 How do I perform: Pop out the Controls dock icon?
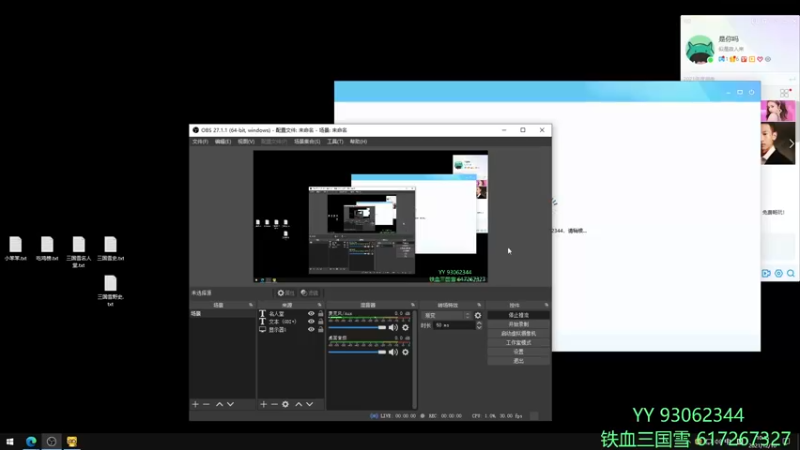pyautogui.click(x=546, y=305)
